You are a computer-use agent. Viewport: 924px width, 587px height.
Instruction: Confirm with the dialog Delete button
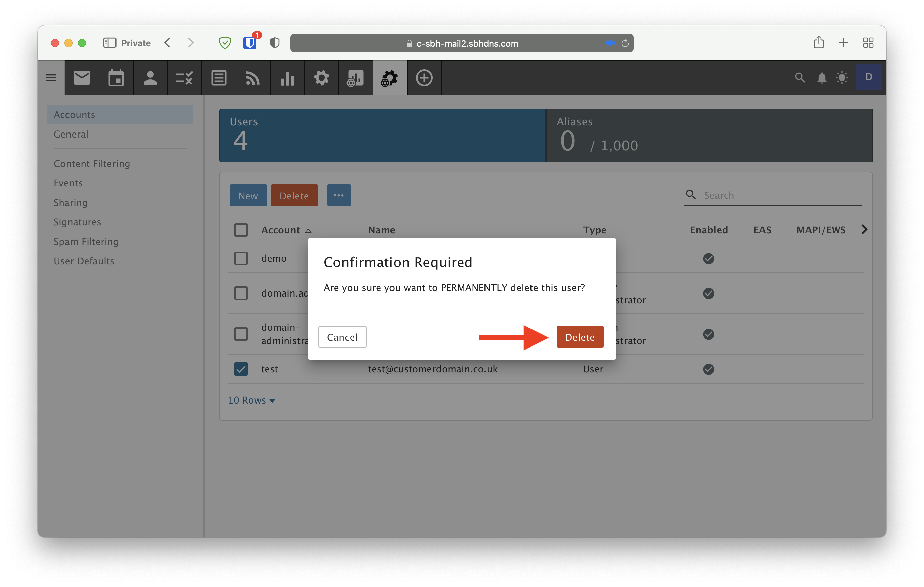click(x=580, y=337)
